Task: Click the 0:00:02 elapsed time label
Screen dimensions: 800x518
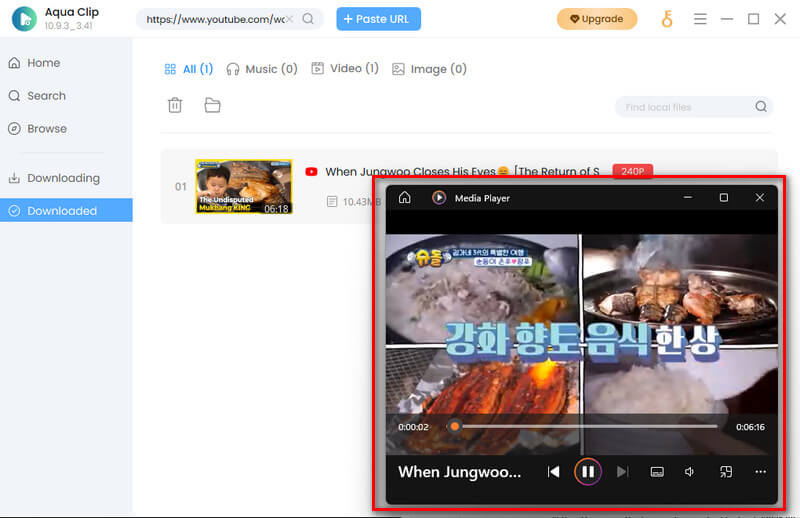Action: (413, 427)
